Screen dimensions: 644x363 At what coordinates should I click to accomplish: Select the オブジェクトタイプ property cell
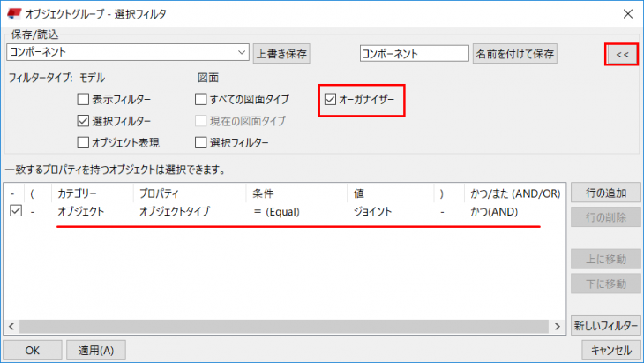click(175, 212)
